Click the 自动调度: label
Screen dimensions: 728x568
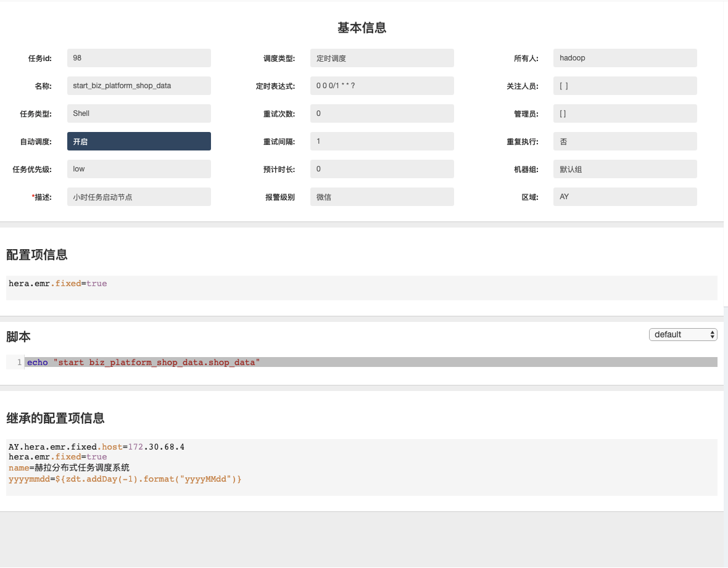[36, 141]
